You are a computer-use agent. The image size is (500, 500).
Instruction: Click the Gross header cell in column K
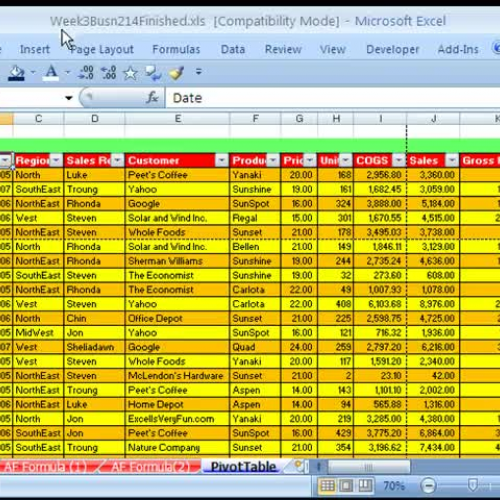[480, 160]
